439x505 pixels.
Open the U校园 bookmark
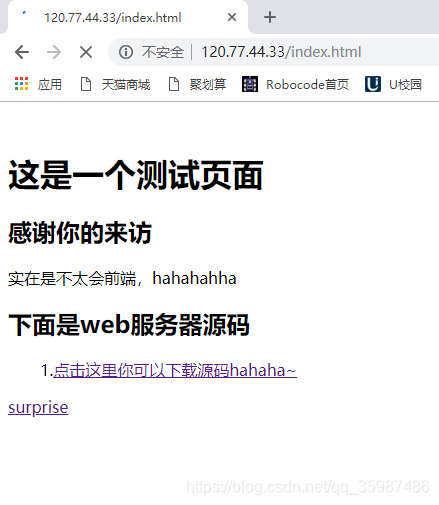[x=393, y=84]
